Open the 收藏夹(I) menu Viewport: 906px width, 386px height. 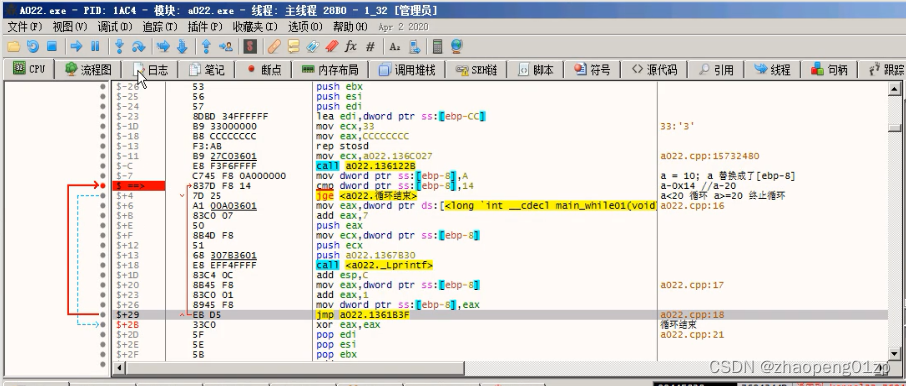(x=255, y=27)
